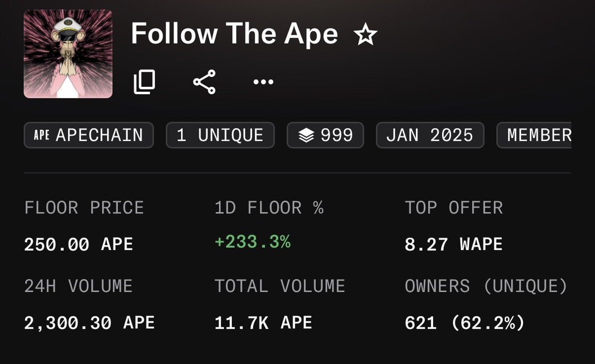Viewport: 595px width, 364px height.
Task: Click the MEMBER category tag
Action: coord(536,135)
